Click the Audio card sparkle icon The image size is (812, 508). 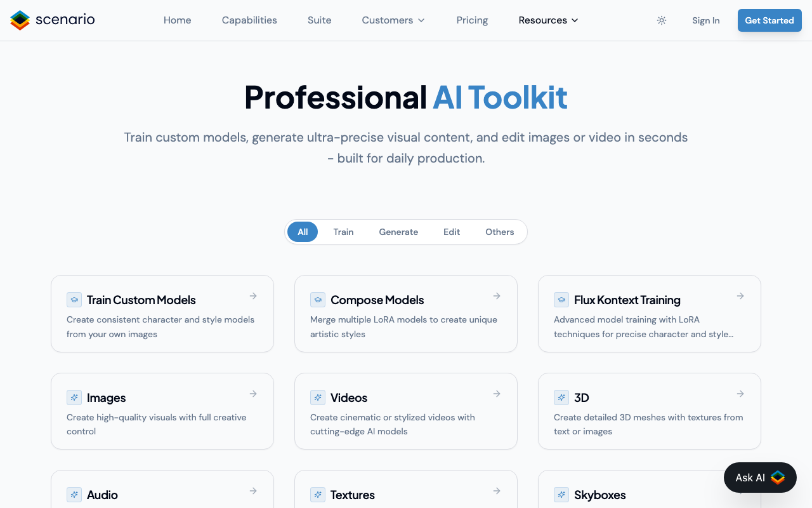click(74, 495)
